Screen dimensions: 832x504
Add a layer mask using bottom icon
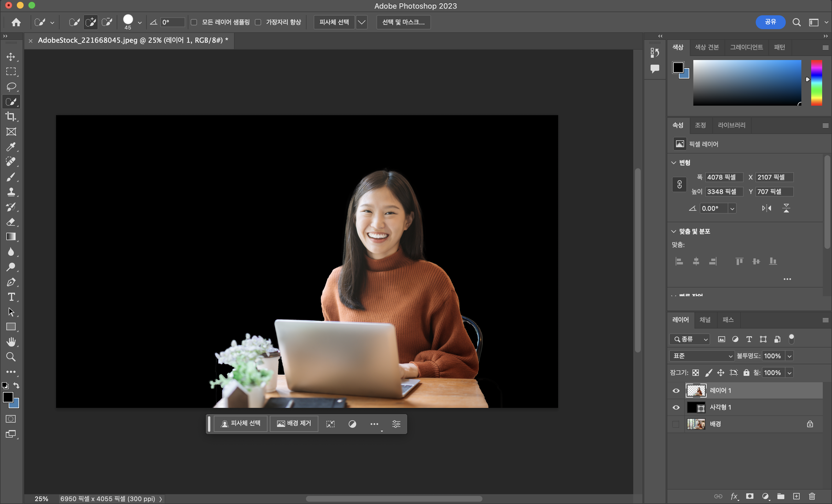tap(750, 496)
